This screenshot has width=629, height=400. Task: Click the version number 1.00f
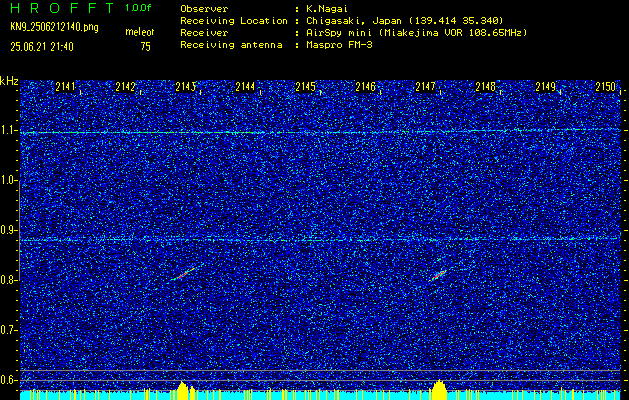tap(138, 8)
